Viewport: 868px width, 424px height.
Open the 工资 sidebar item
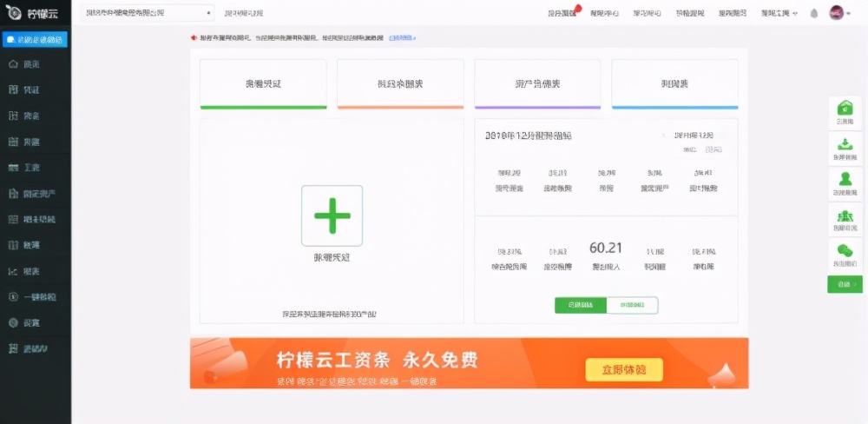coord(36,168)
